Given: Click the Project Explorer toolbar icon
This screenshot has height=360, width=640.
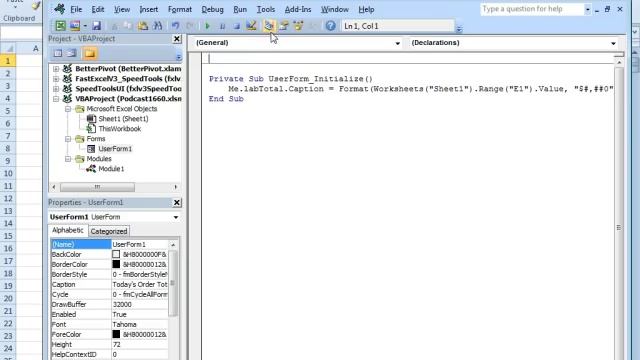Looking at the screenshot, I should (269, 26).
